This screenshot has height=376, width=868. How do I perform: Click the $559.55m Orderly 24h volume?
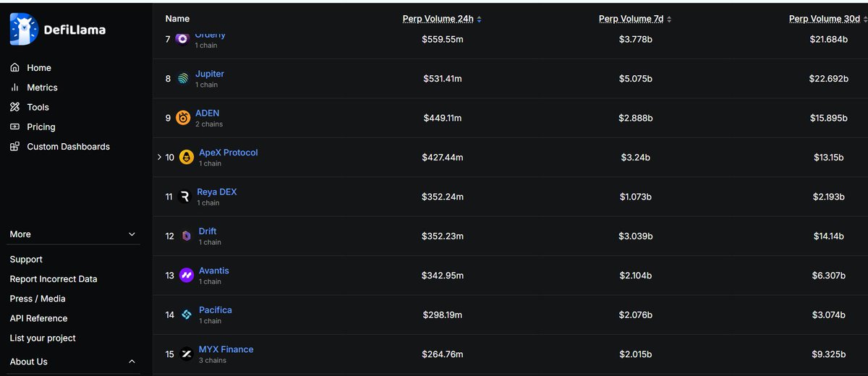tap(443, 39)
